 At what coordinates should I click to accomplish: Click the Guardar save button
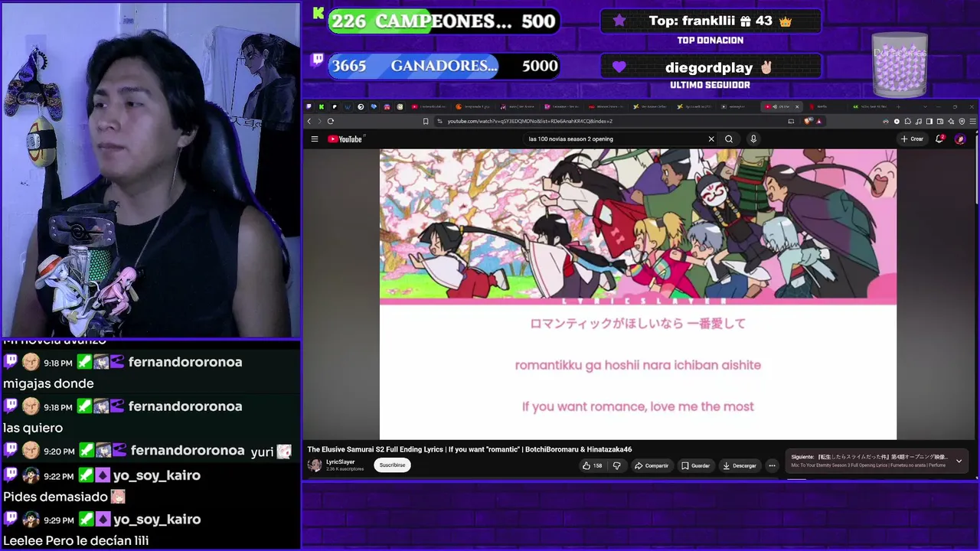click(696, 465)
